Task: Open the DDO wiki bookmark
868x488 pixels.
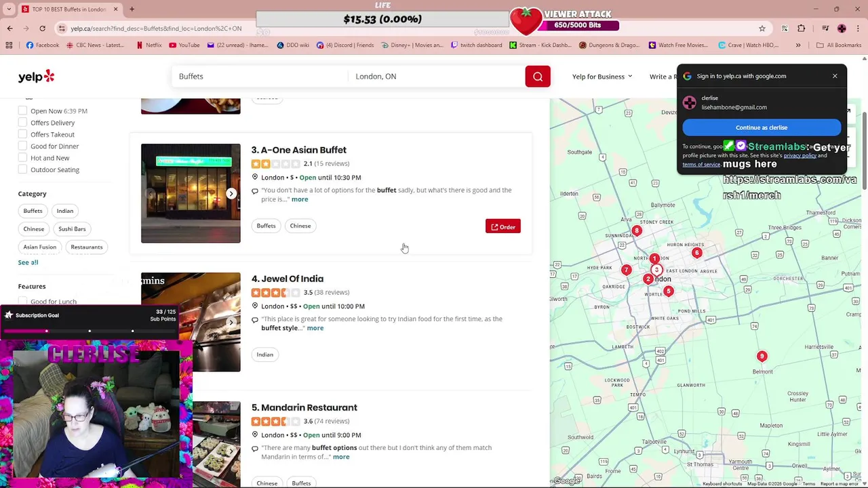Action: click(x=293, y=45)
